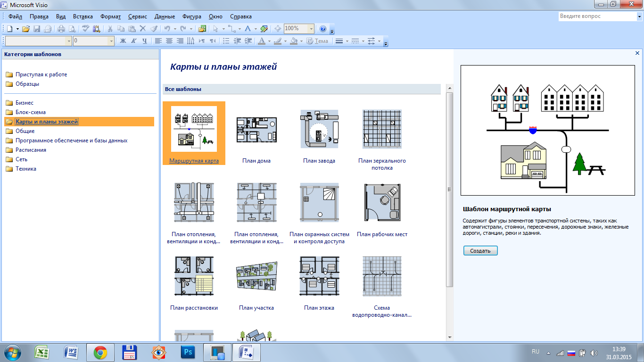Open Excel from the taskbar
Viewport: 644px width, 362px height.
coord(42,352)
